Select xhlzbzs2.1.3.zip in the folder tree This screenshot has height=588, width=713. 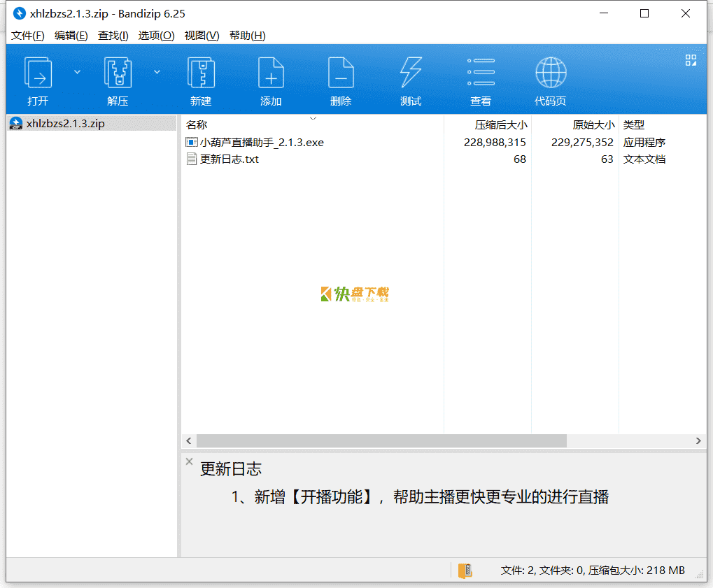point(66,124)
